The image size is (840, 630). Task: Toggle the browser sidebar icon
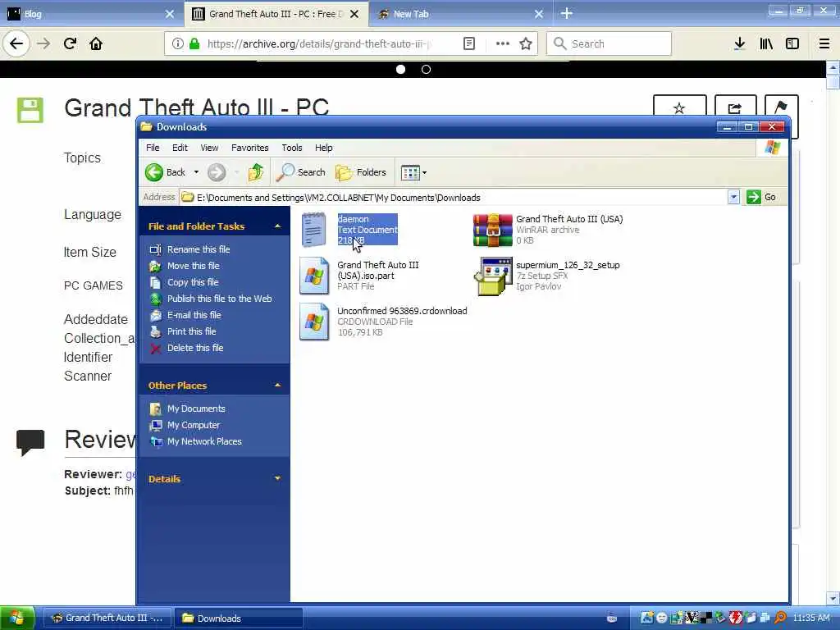click(x=792, y=43)
